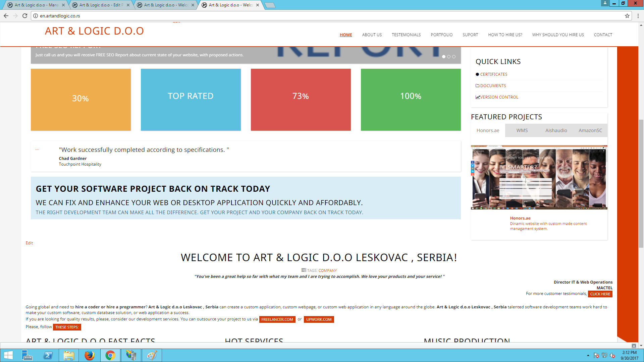
Task: Click the Documents folder icon
Action: 478,86
